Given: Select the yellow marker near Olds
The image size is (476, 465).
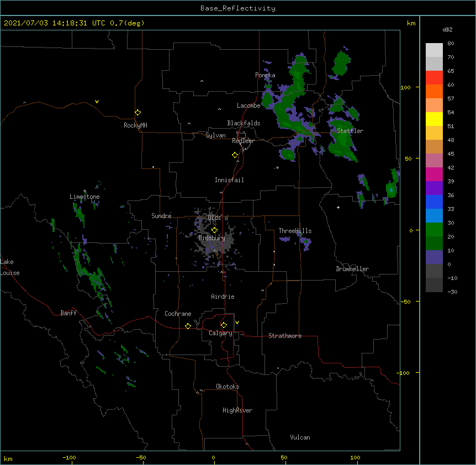Looking at the screenshot, I should tap(214, 230).
